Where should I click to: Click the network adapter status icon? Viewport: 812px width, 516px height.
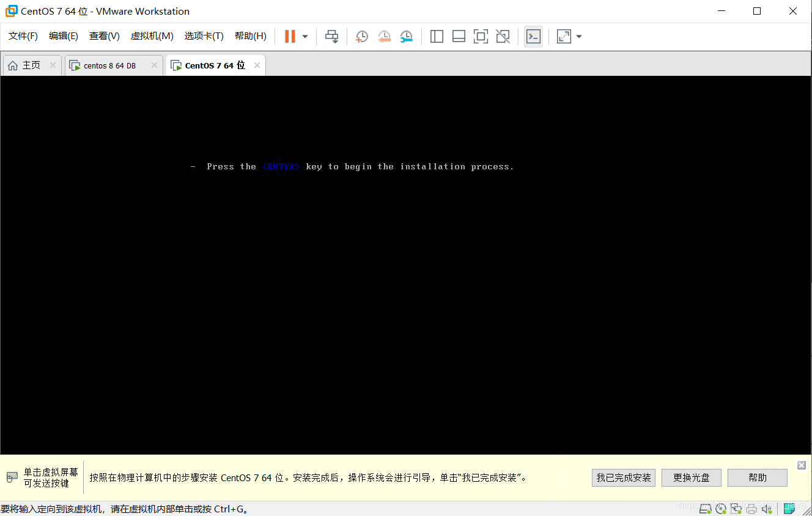pyautogui.click(x=736, y=508)
